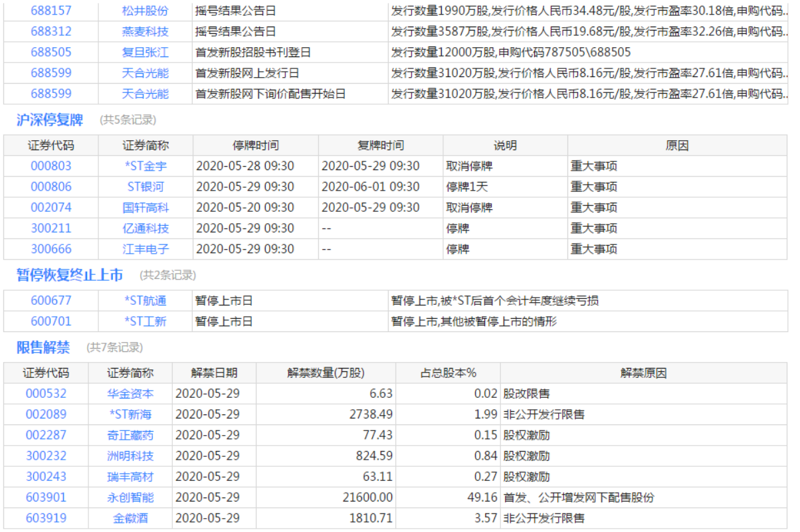
Task: Click 天合光能 in 首发新股网上发行日 row
Action: pos(146,72)
